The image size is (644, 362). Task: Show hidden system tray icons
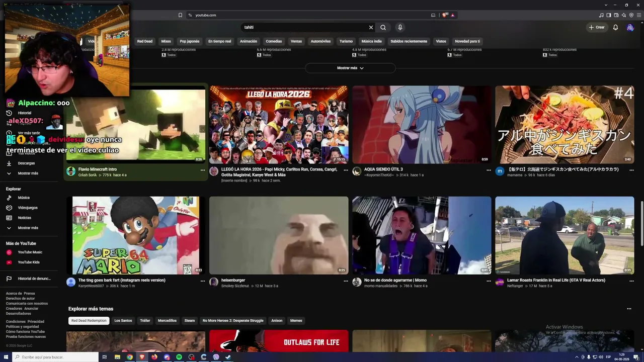point(577,357)
